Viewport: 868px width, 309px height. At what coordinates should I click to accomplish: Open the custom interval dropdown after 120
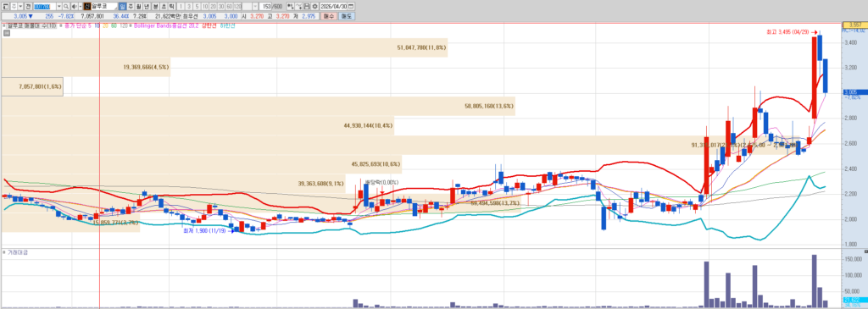[255, 6]
